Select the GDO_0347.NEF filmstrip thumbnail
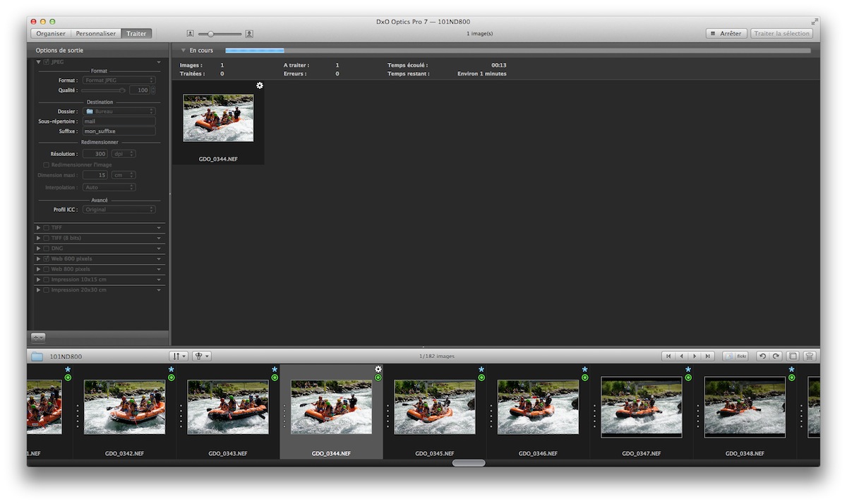Viewport: 847px width, 504px height. click(x=642, y=407)
